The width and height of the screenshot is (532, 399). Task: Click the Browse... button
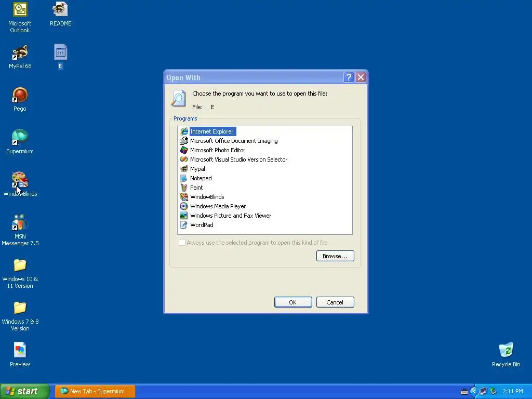pos(335,256)
